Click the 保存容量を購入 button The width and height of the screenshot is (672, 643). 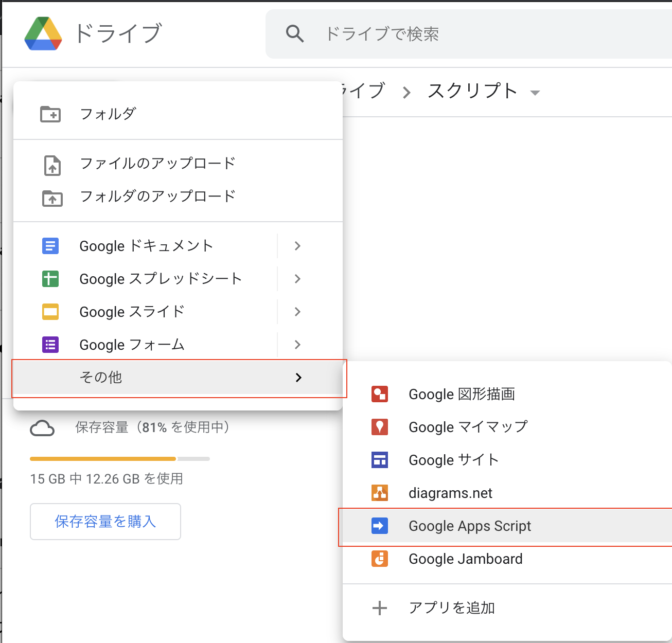point(105,522)
